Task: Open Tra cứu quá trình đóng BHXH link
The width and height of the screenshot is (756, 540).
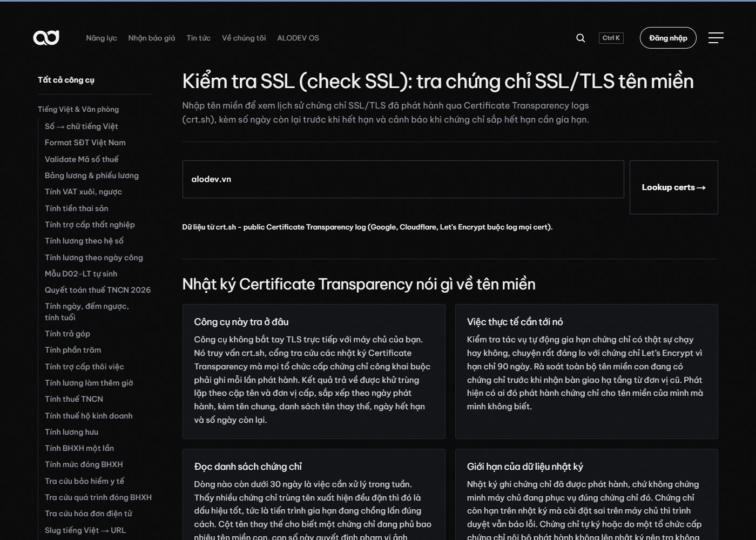Action: (x=98, y=497)
